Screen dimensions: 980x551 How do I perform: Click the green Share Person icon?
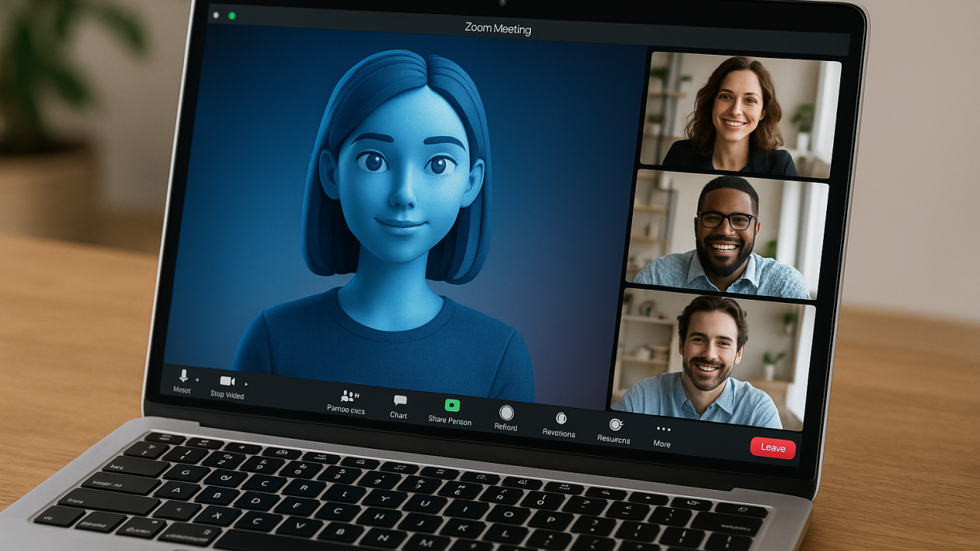[x=452, y=406]
